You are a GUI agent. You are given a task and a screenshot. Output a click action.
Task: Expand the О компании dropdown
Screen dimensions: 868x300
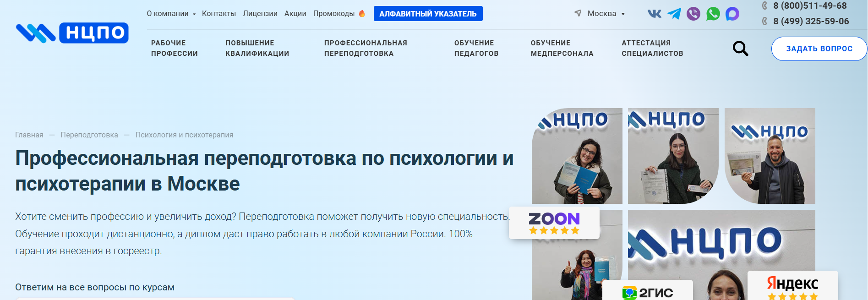pyautogui.click(x=171, y=14)
